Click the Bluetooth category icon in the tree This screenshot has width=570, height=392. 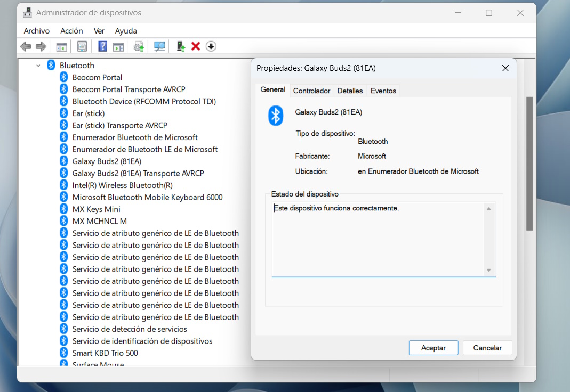tap(51, 66)
